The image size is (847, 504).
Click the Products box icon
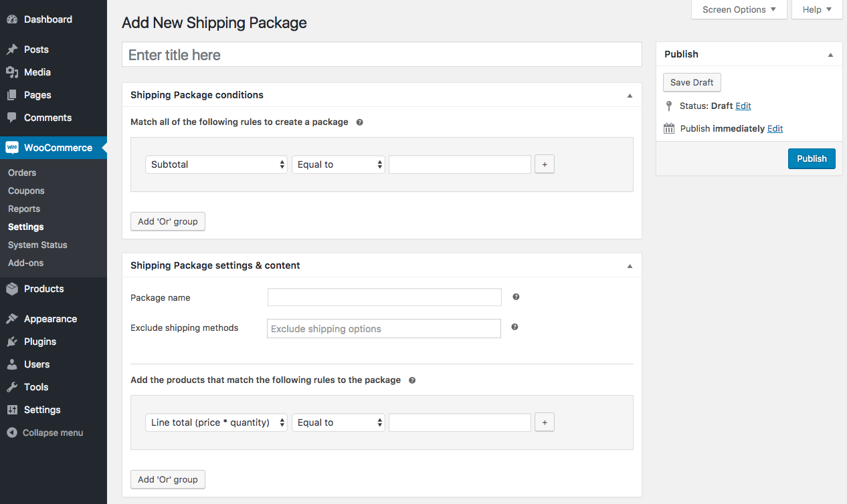(x=12, y=289)
